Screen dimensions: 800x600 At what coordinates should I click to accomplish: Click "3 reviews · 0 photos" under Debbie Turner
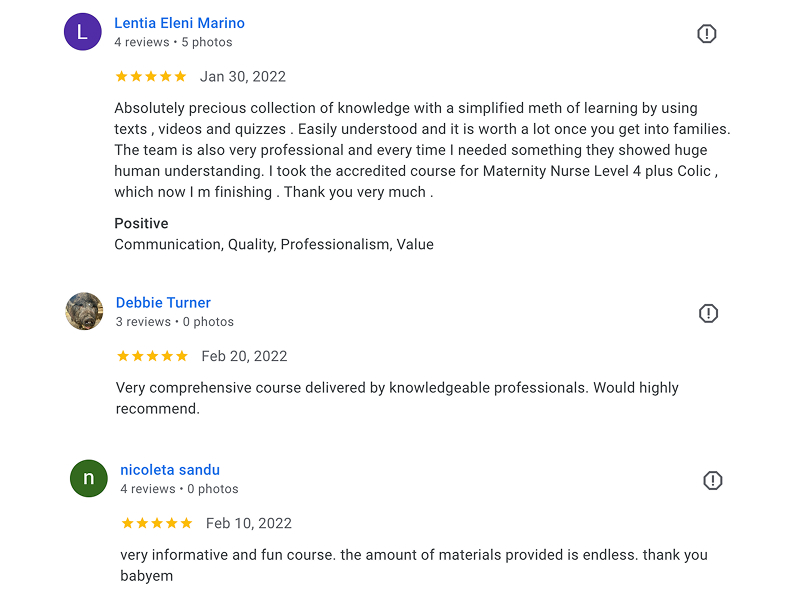tap(175, 322)
